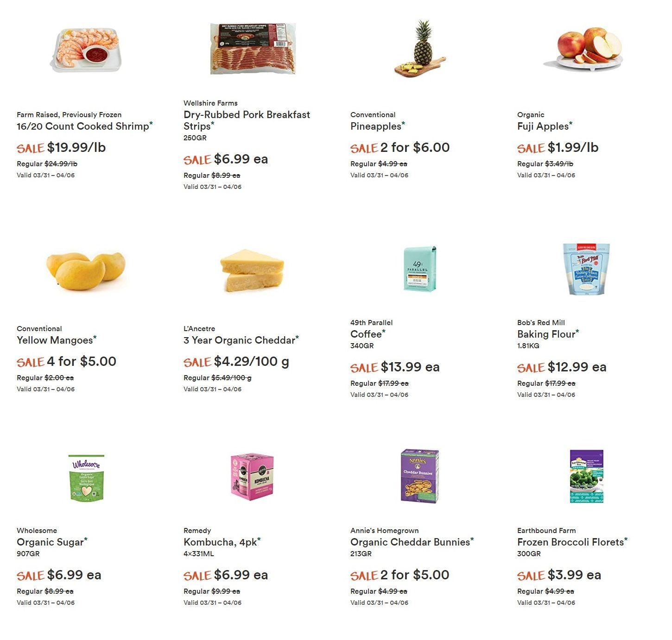Click the Remedy Kombucha 4pk box image
The image size is (672, 640).
pyautogui.click(x=253, y=477)
